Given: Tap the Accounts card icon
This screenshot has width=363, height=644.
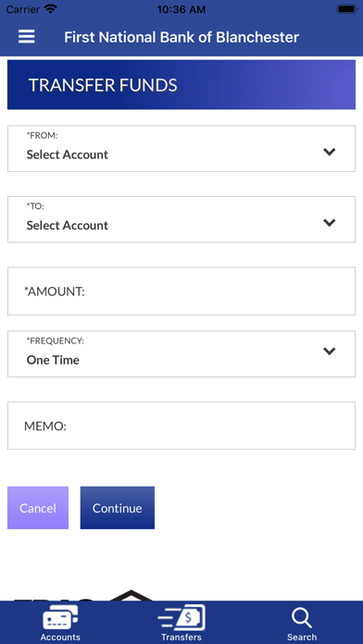Looking at the screenshot, I should pos(60,618).
